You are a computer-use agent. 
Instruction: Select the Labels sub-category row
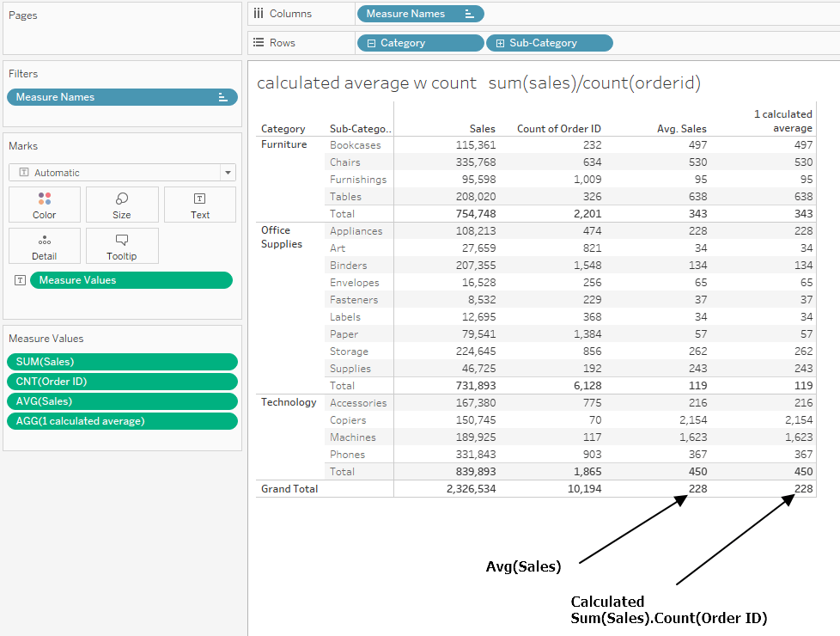(345, 317)
